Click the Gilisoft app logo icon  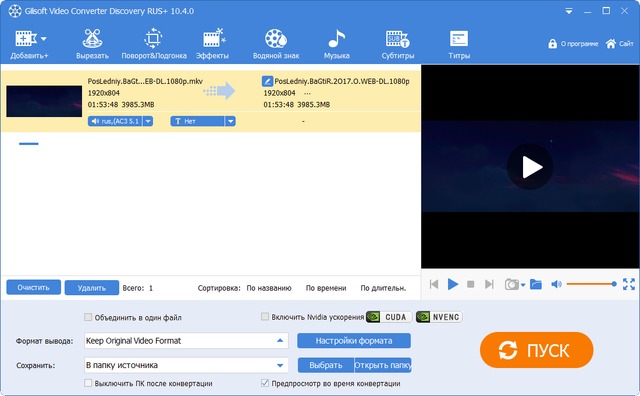pos(15,11)
